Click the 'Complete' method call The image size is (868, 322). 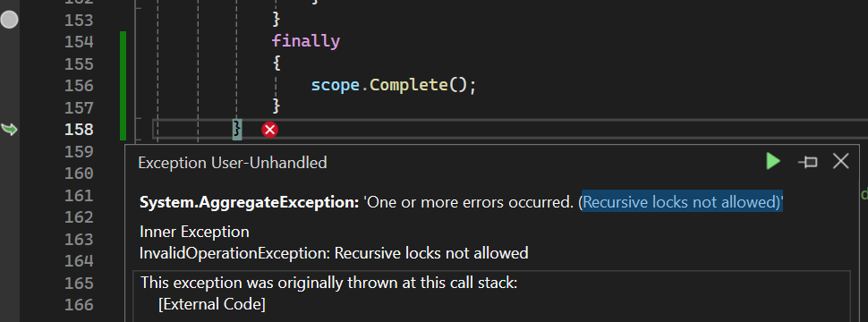tap(408, 85)
